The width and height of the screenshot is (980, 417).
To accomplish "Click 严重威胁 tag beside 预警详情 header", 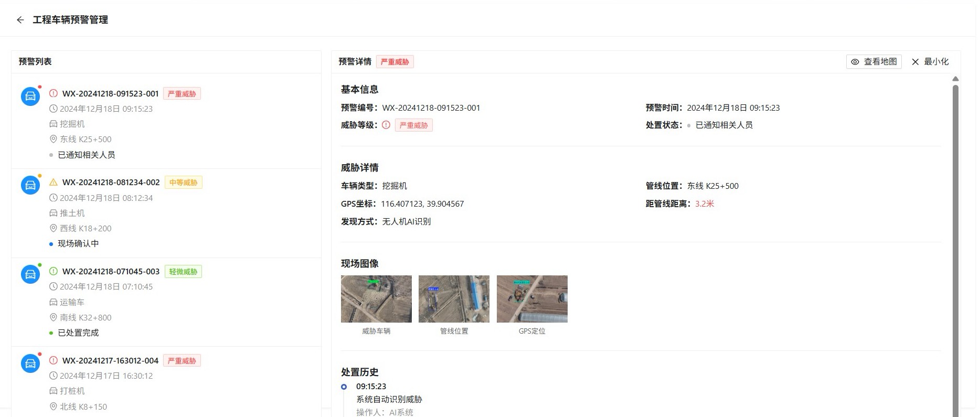I will click(x=395, y=62).
